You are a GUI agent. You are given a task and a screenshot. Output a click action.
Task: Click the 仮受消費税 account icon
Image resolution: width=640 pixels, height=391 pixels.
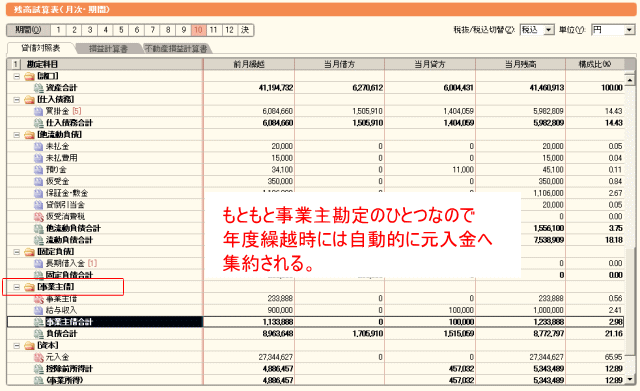pos(39,217)
